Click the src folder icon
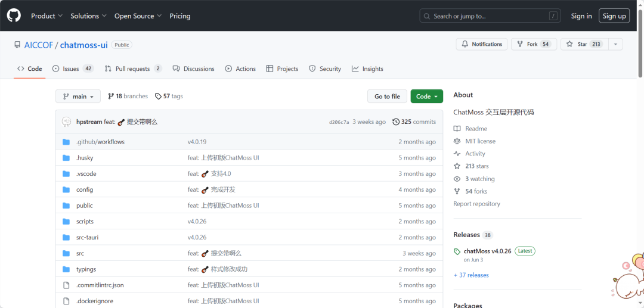 tap(66, 253)
